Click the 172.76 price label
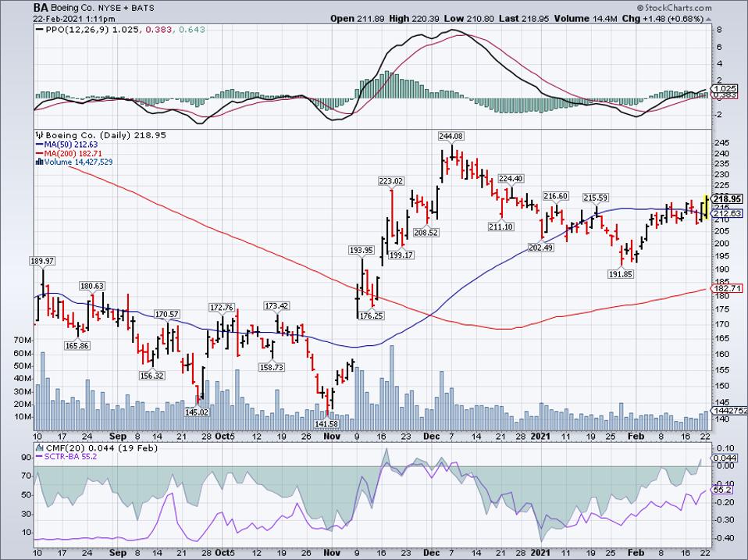This screenshot has height=560, width=748. (x=222, y=308)
